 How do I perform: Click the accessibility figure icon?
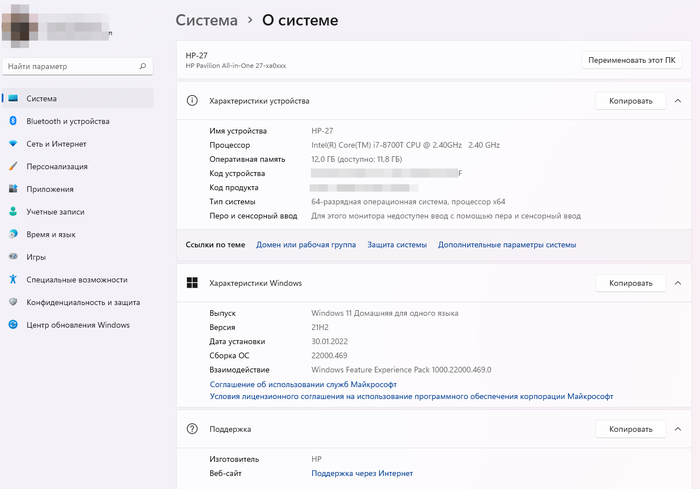point(13,279)
